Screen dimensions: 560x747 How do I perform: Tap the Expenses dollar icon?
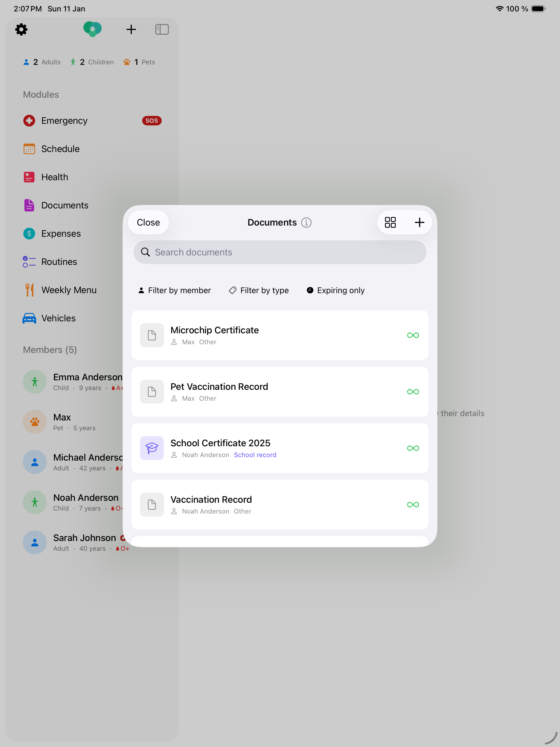point(29,233)
